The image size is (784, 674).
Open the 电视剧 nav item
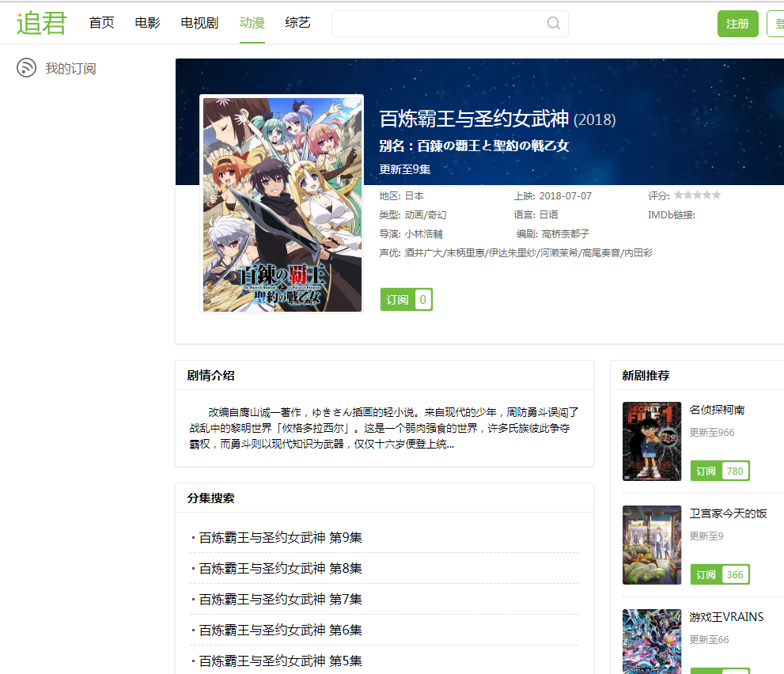(199, 23)
